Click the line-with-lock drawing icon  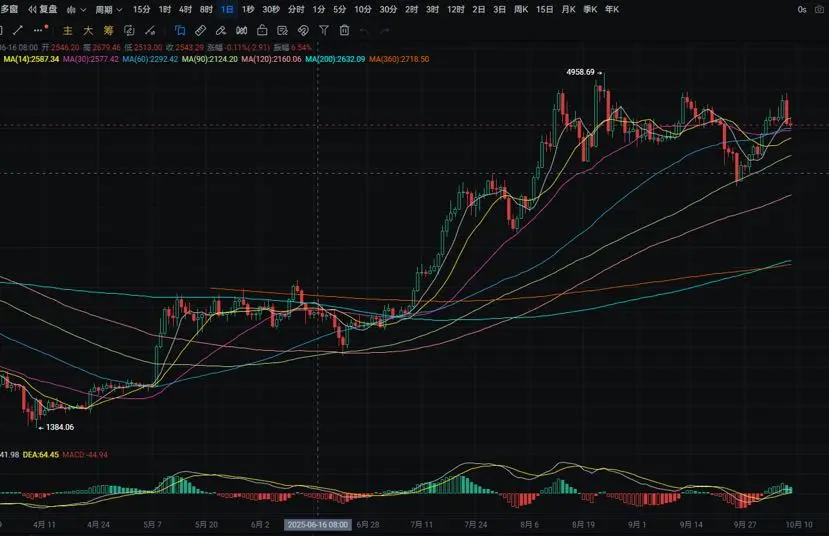point(150,31)
